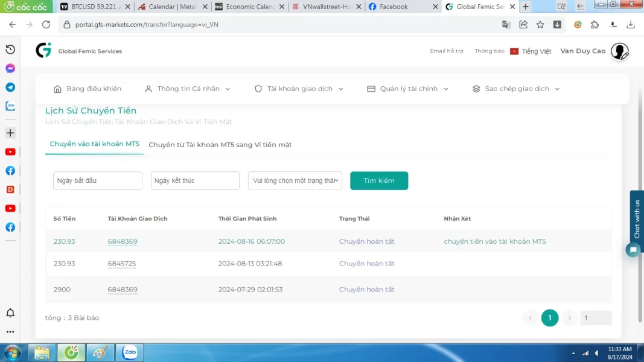Reload the current page

[46, 25]
